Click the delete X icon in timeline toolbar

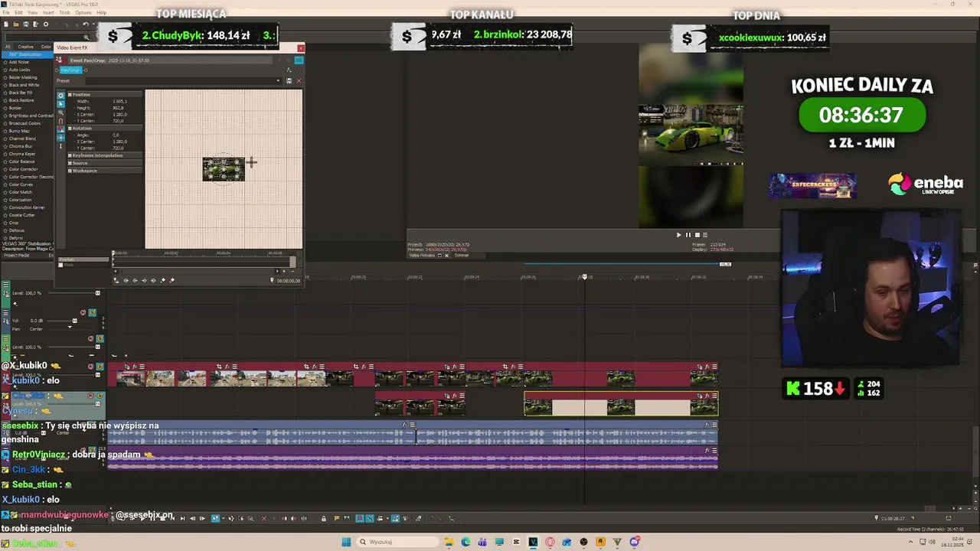[264, 518]
